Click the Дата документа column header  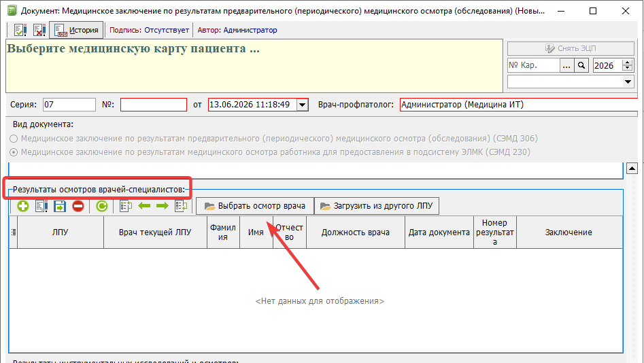[439, 232]
